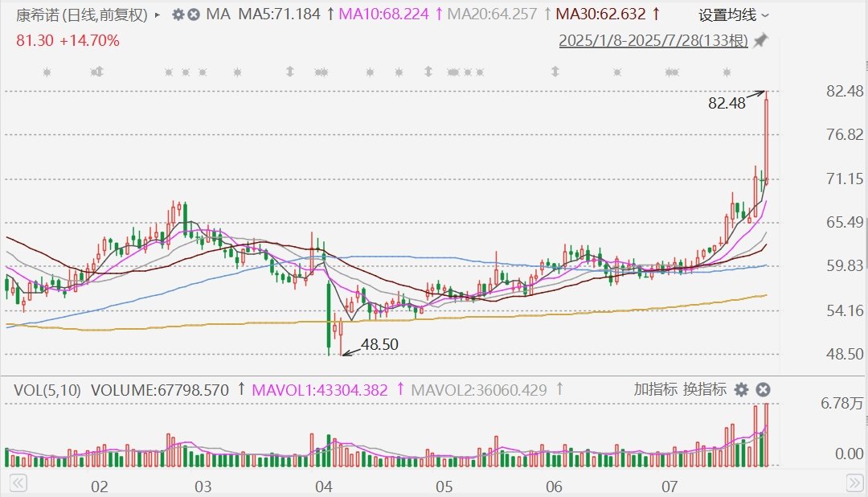Click the 48.50 low price annotation beside the arrow
868x497 pixels.
379,345
